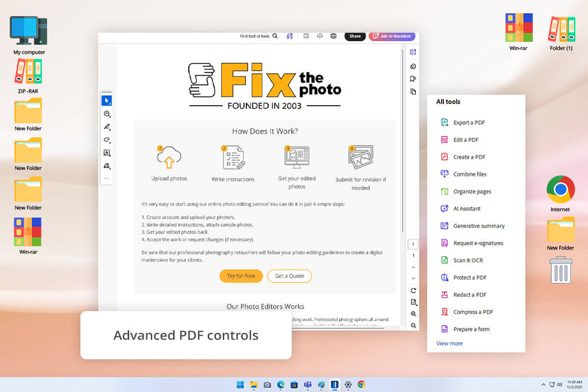Open Export a PDF tool
Screen dimensions: 588x392
coord(463,123)
